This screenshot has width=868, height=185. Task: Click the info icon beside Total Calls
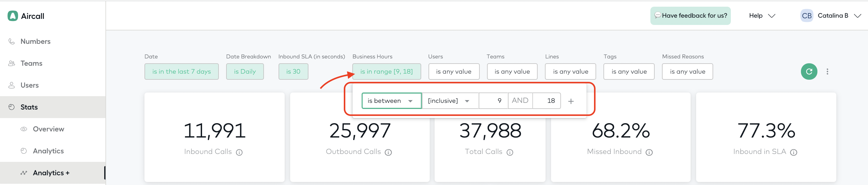tap(510, 152)
